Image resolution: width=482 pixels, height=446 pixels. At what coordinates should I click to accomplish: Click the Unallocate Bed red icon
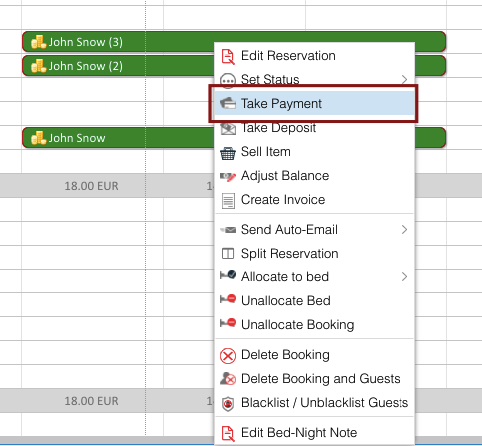point(228,299)
